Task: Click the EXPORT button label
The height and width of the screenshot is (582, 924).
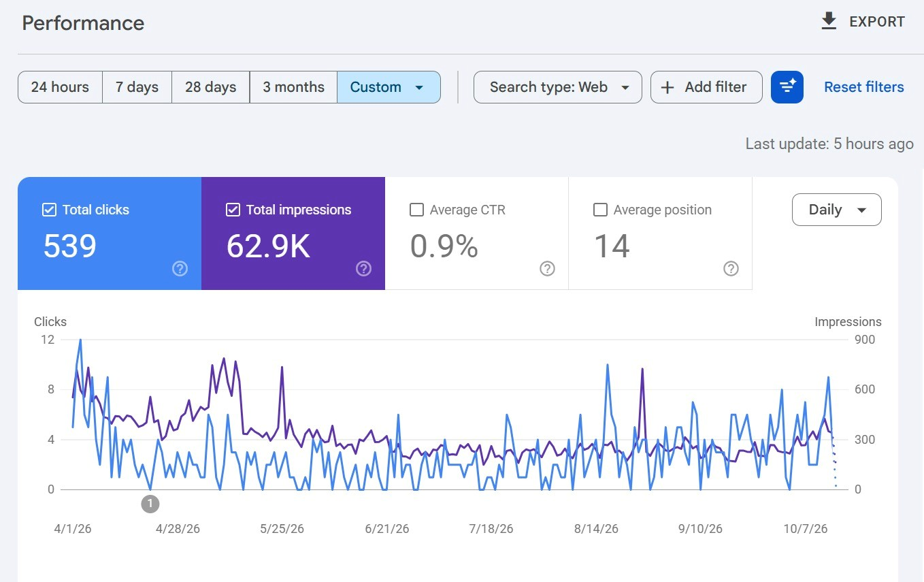Action: click(877, 22)
